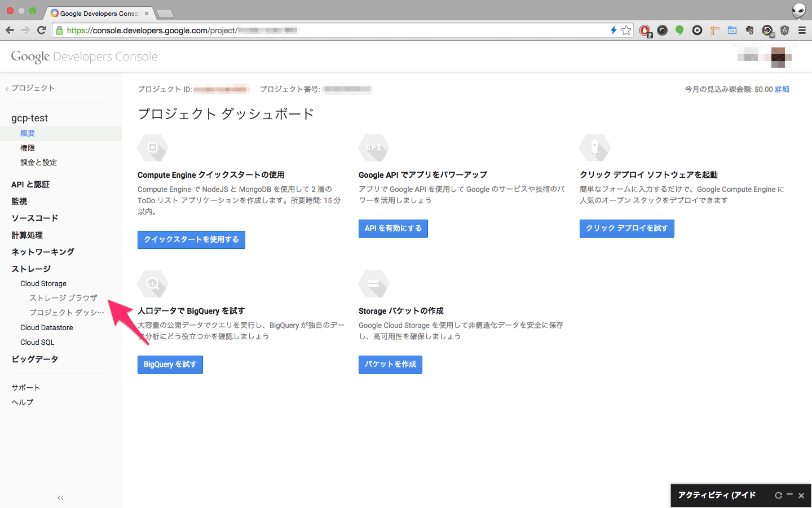Screen dimensions: 812x508
Task: Open the PageSpeed browser-window extension icon
Action: click(x=732, y=30)
